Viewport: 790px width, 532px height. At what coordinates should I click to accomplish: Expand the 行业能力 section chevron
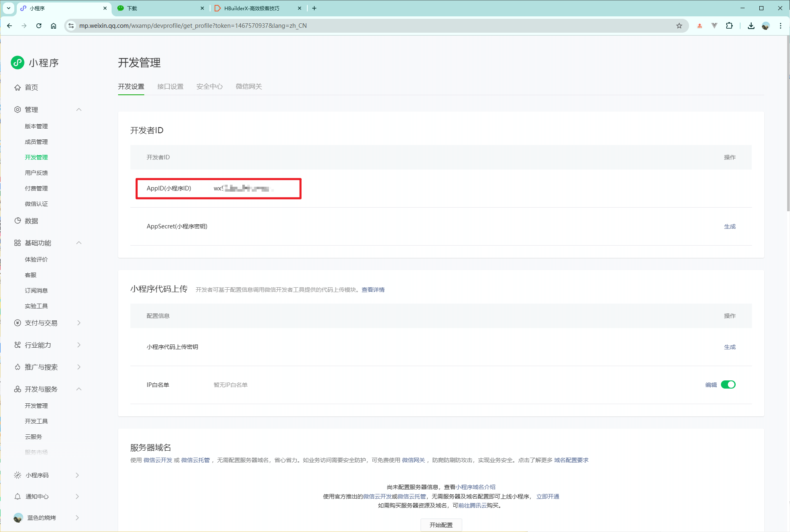coord(79,345)
